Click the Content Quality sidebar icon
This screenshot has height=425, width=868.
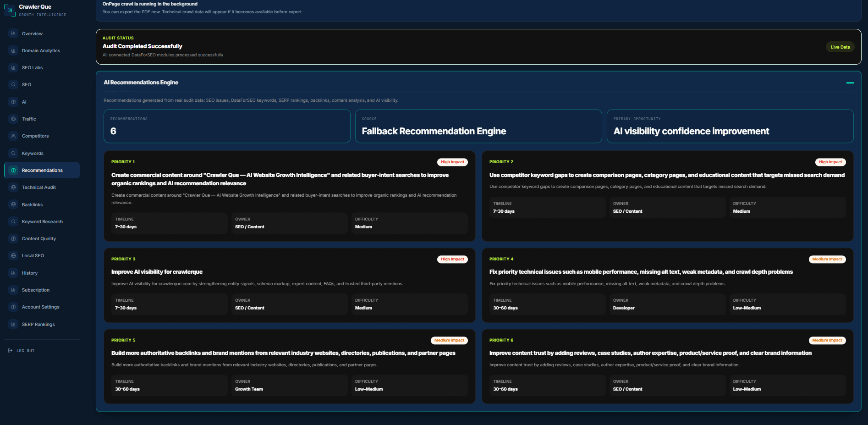[x=13, y=238]
